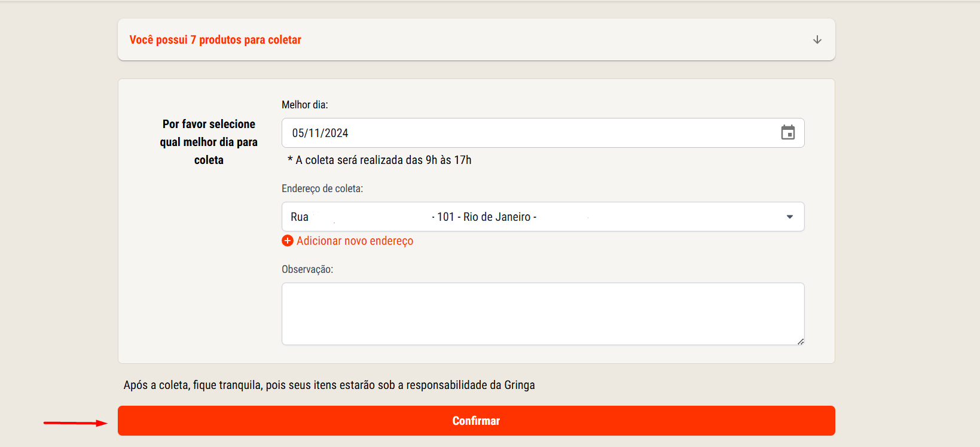980x447 pixels.
Task: Select the year 2024 in the date field
Action: tap(337, 133)
